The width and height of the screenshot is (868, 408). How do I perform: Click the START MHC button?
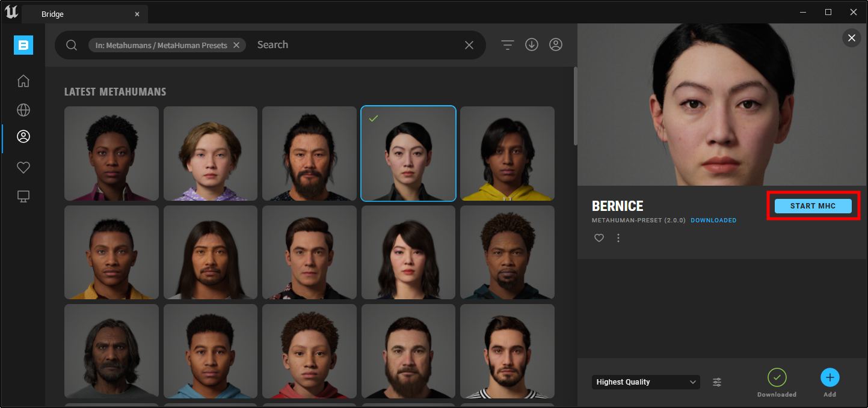tap(813, 206)
